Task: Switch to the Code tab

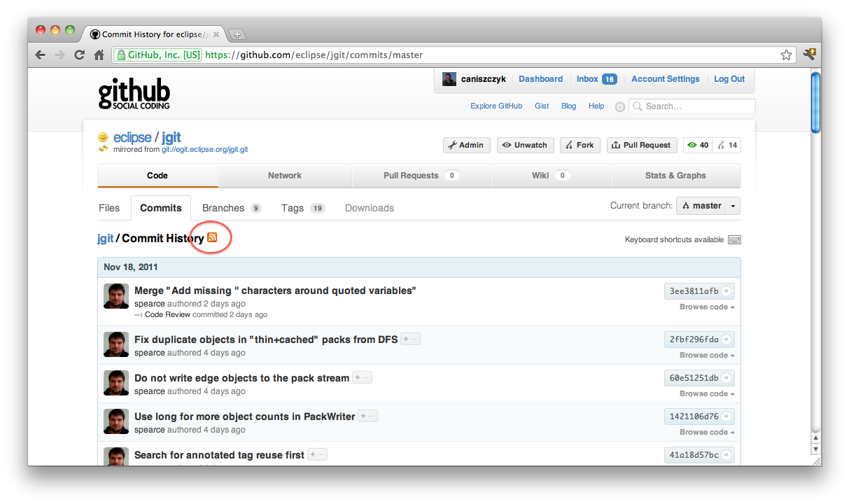Action: 157,176
